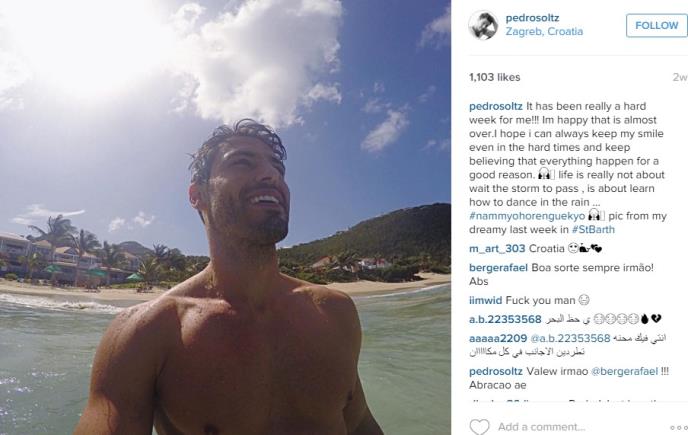Image resolution: width=688 pixels, height=435 pixels.
Task: Open bergerafael commenter profile
Action: 498,268
